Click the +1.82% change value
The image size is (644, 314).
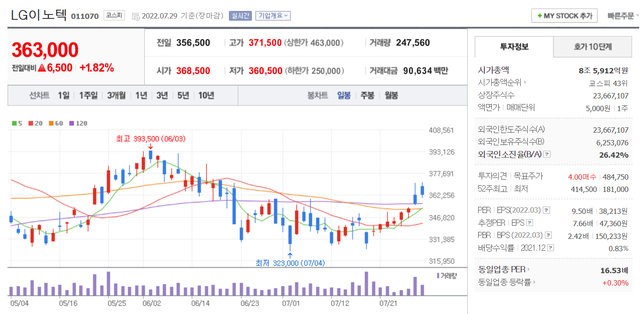(x=97, y=68)
